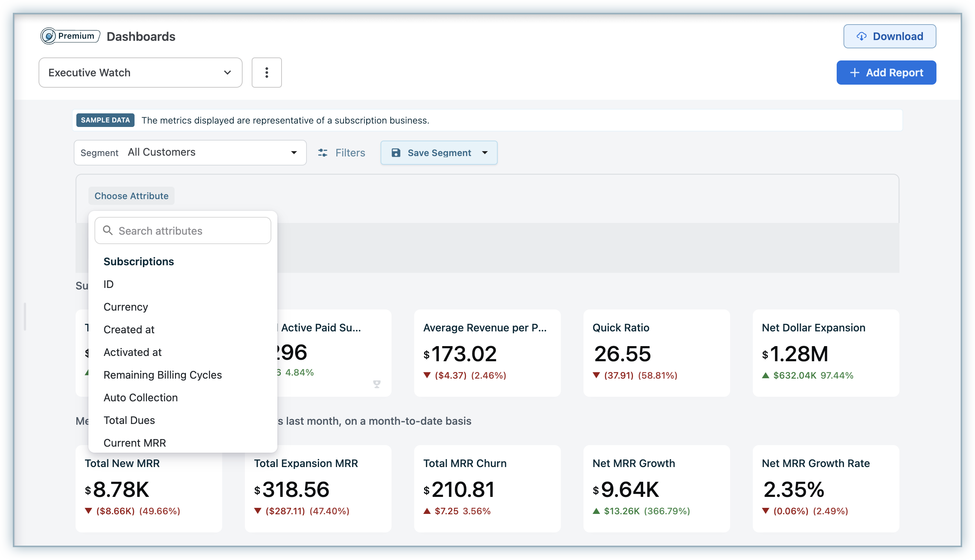Click the Choose Attribute chip
The height and width of the screenshot is (560, 975).
tap(132, 196)
